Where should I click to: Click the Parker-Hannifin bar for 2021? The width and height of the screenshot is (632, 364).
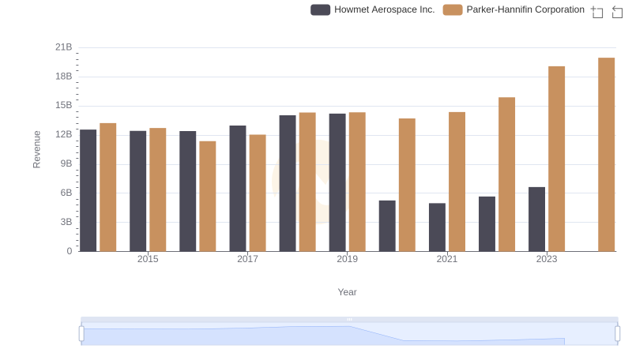pos(457,182)
